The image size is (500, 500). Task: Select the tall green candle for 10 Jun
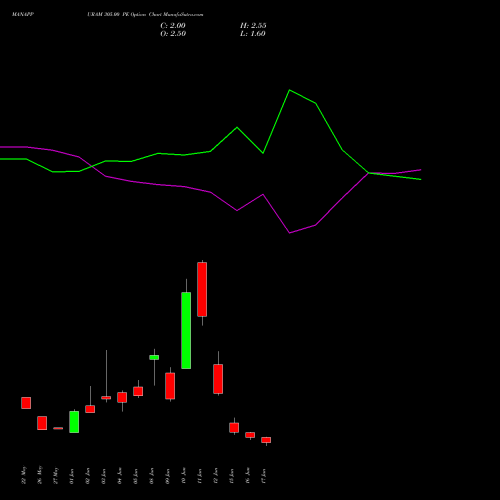186,330
